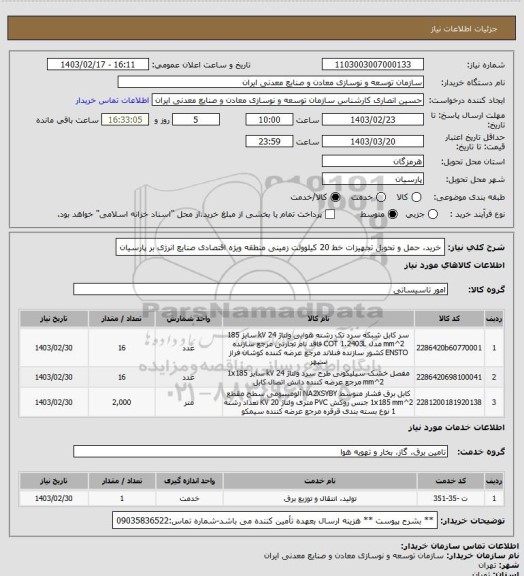Click the سر کابل شبکه سرد item description

318,348
